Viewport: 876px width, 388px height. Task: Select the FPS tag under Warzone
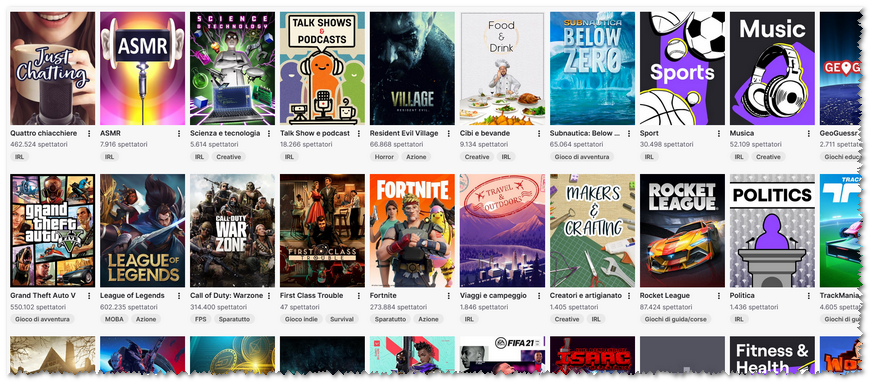[200, 319]
